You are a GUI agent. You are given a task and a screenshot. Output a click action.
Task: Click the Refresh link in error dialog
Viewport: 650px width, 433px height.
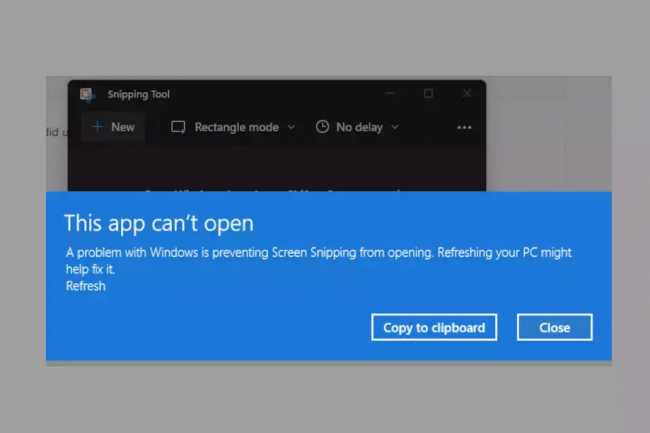click(85, 286)
